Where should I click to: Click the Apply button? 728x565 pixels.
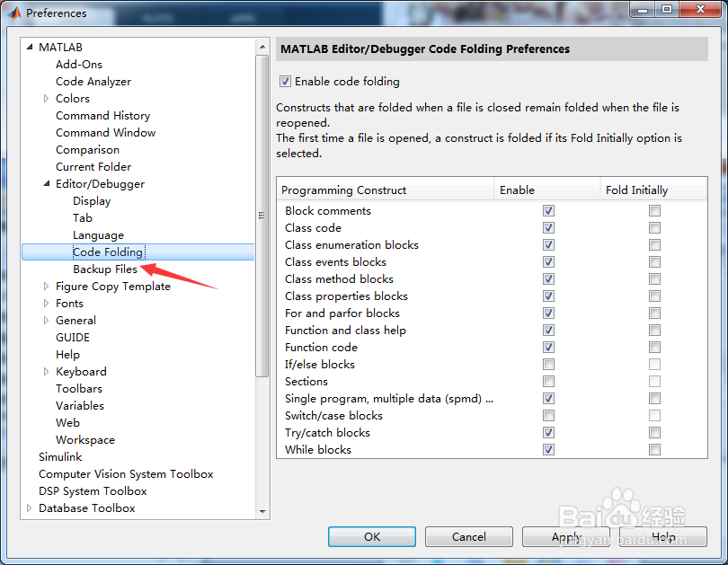click(566, 536)
